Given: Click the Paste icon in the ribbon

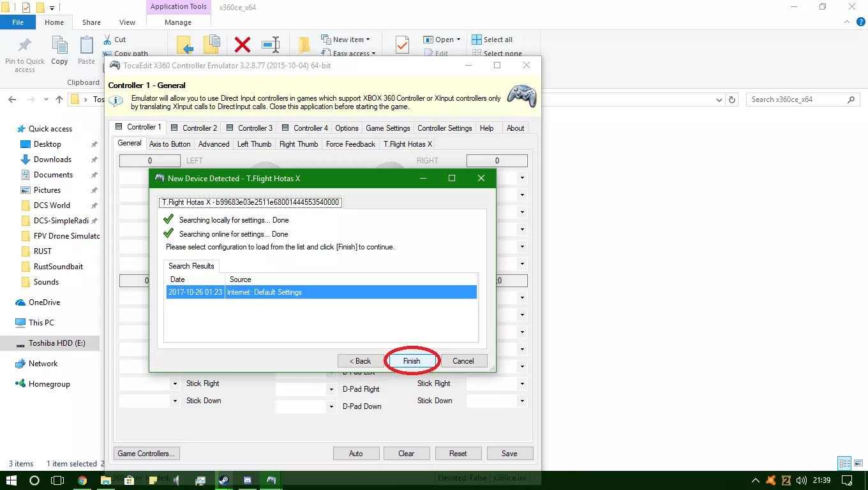Looking at the screenshot, I should [x=87, y=45].
